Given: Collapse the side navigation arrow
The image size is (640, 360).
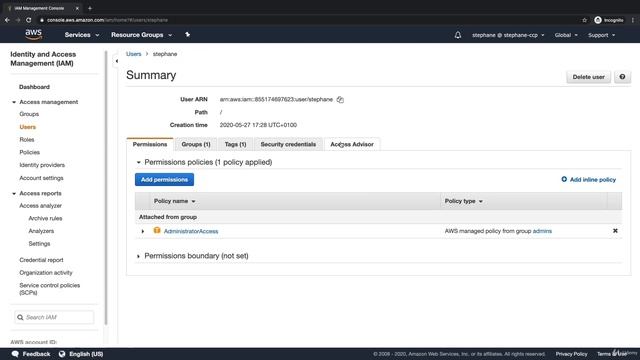Looking at the screenshot, I should [x=116, y=61].
